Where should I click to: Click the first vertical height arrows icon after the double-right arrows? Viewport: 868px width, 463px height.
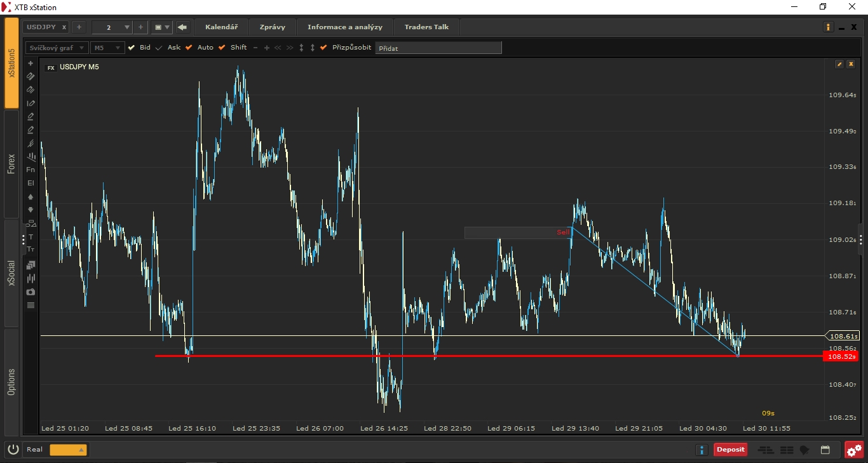(301, 48)
